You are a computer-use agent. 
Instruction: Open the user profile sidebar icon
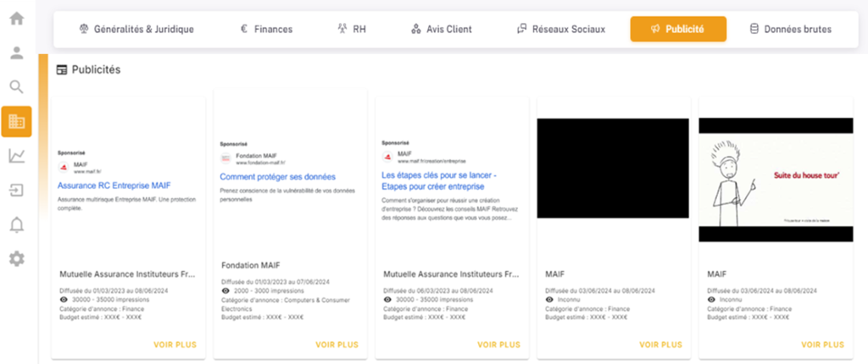point(17,53)
